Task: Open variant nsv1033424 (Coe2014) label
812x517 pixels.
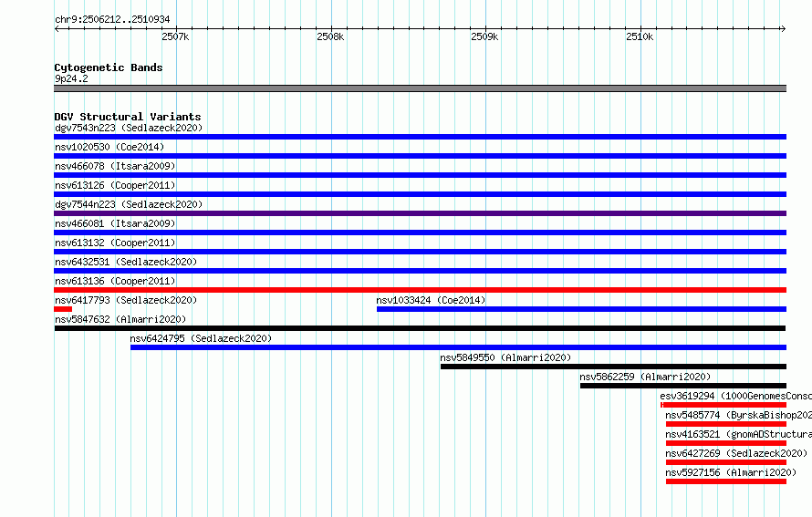Action: point(431,300)
